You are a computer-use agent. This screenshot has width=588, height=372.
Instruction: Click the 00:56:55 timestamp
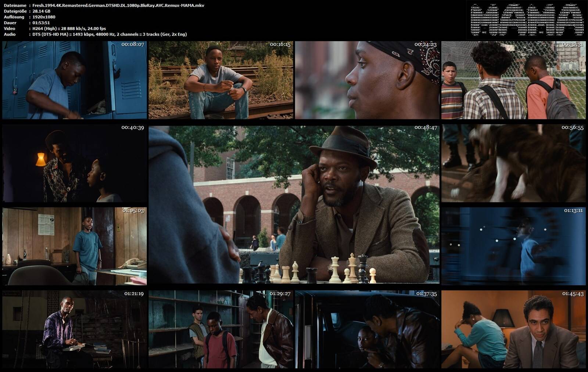coord(572,127)
